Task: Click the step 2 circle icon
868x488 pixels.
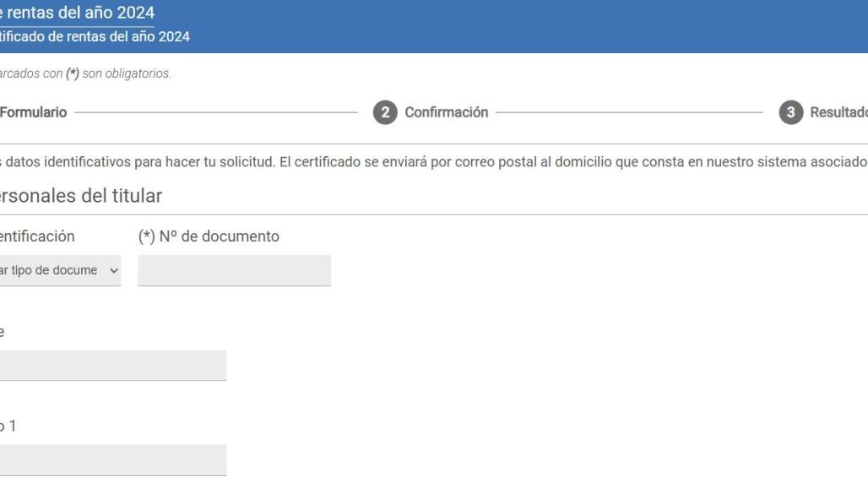Action: pos(386,112)
